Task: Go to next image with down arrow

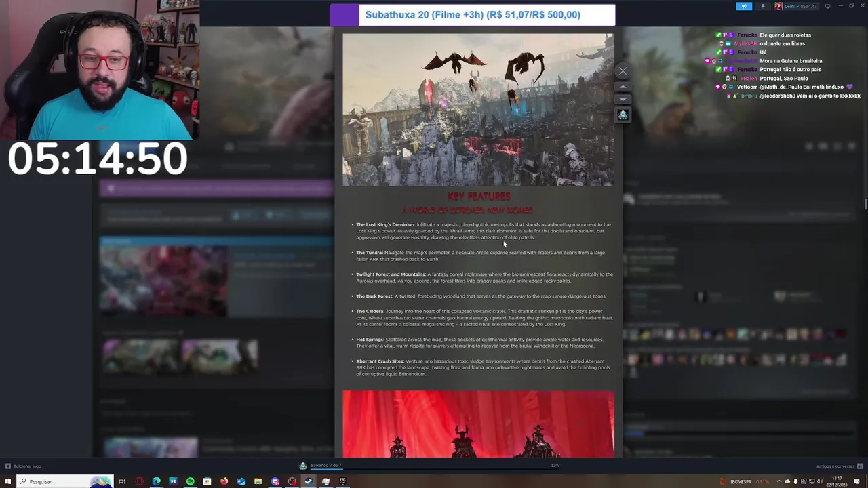Action: tap(623, 99)
